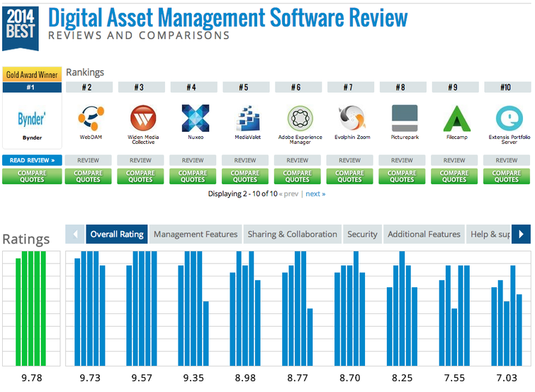Open Review for Nuxeo
Screen dimensions: 535x392
193,160
